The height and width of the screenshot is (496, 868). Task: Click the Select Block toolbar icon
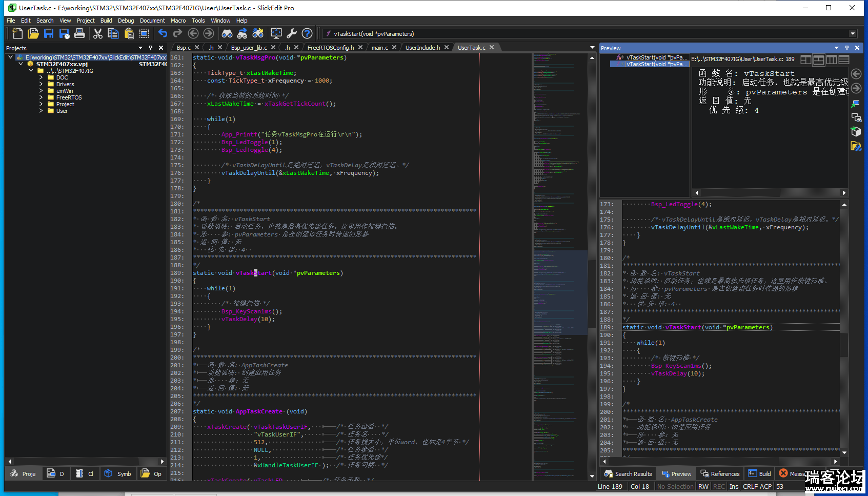coord(144,33)
